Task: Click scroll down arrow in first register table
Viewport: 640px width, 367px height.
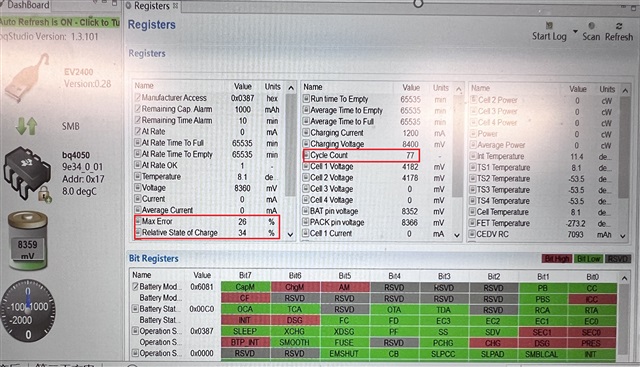Action: tap(291, 234)
